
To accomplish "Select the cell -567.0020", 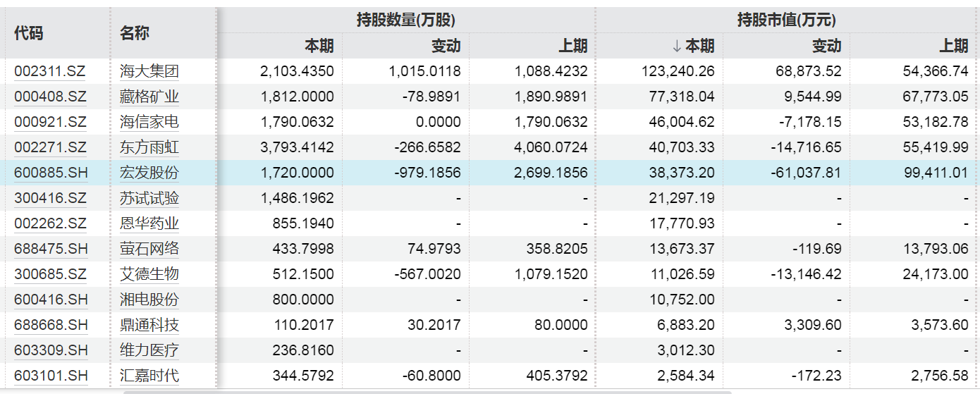I will point(428,274).
